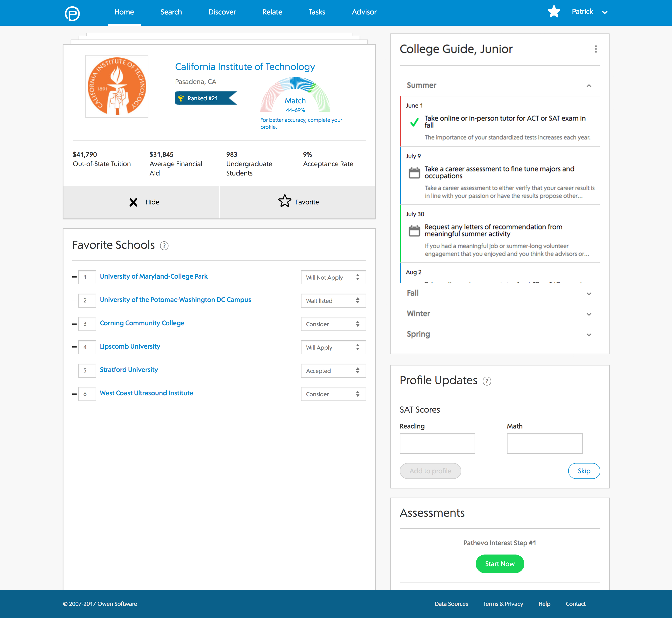Expand the Spring section
672x618 pixels.
point(589,334)
